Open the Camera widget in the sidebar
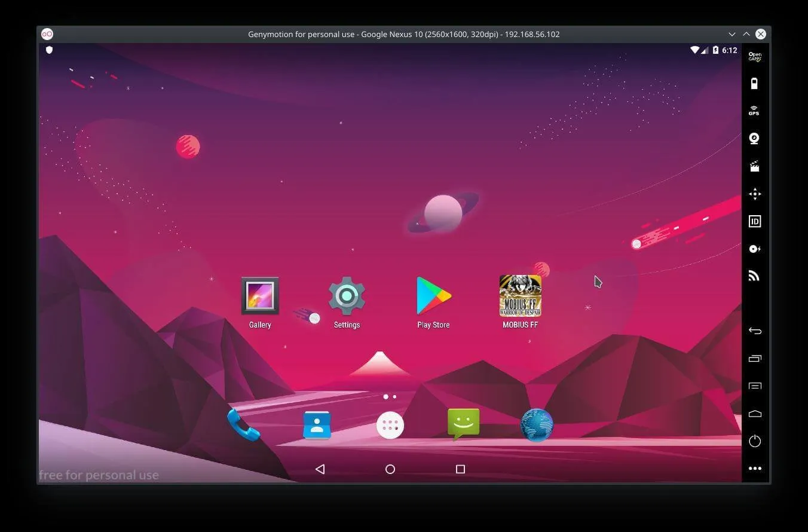The image size is (808, 532). coord(755,138)
